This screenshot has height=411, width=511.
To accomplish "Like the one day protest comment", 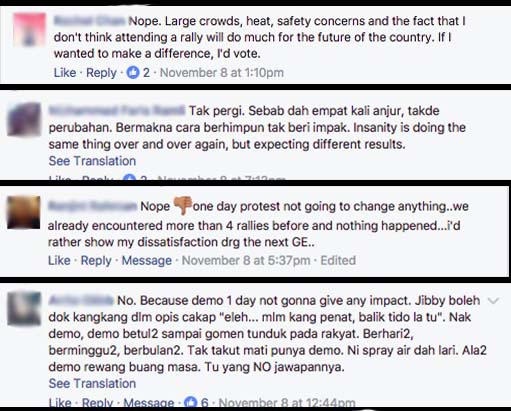I will 59,260.
